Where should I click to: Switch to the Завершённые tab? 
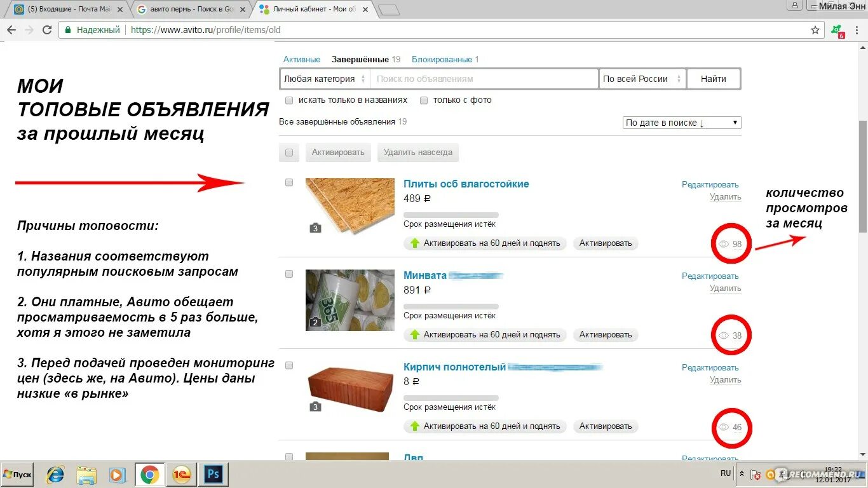pyautogui.click(x=360, y=59)
